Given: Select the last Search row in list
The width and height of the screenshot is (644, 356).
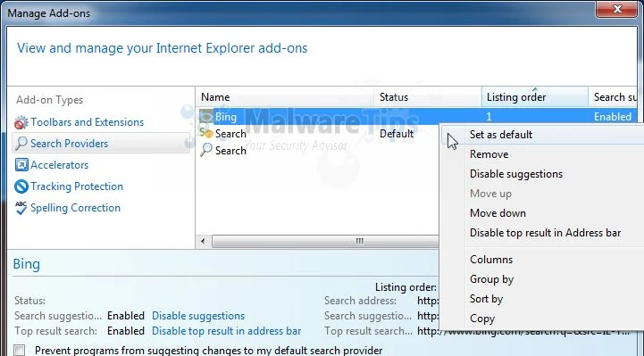Looking at the screenshot, I should tap(318, 151).
